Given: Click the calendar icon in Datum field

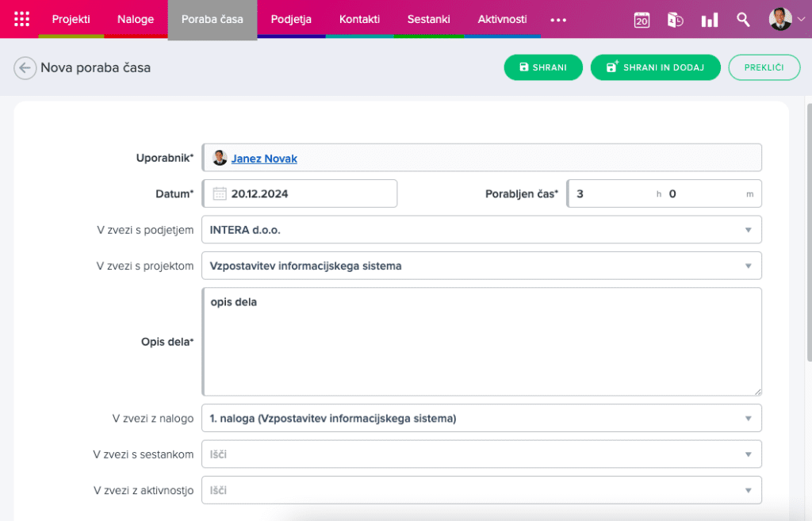Looking at the screenshot, I should click(x=220, y=193).
